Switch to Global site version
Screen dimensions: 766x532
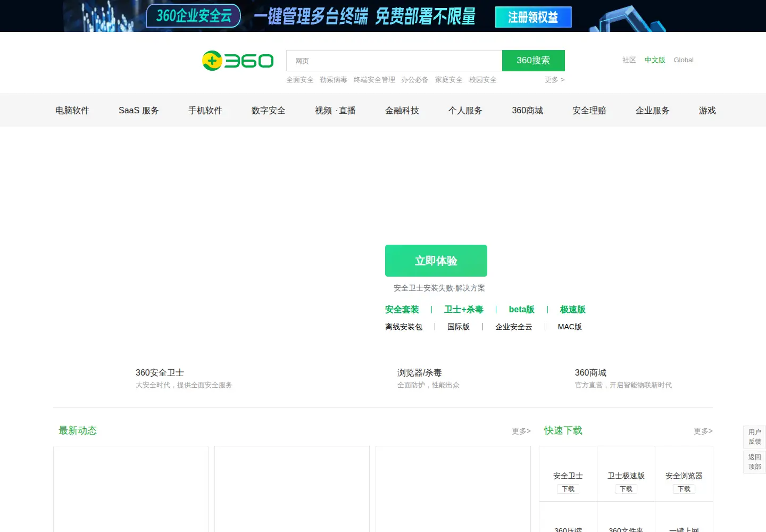(684, 60)
